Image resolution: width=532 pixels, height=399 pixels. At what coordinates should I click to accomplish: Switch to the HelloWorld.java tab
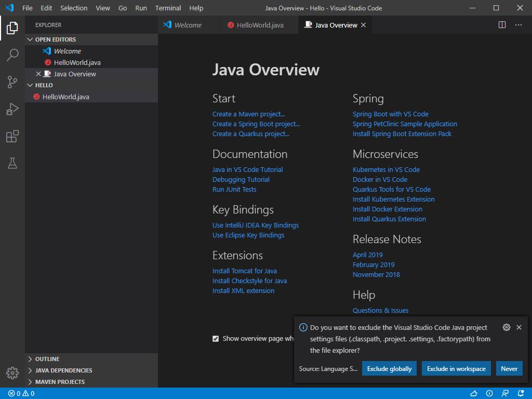(x=259, y=25)
